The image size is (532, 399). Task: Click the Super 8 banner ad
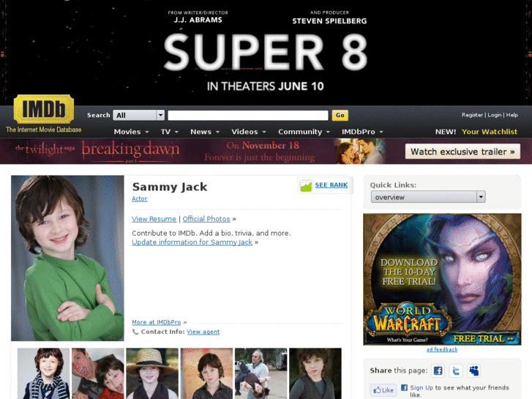coord(266,51)
